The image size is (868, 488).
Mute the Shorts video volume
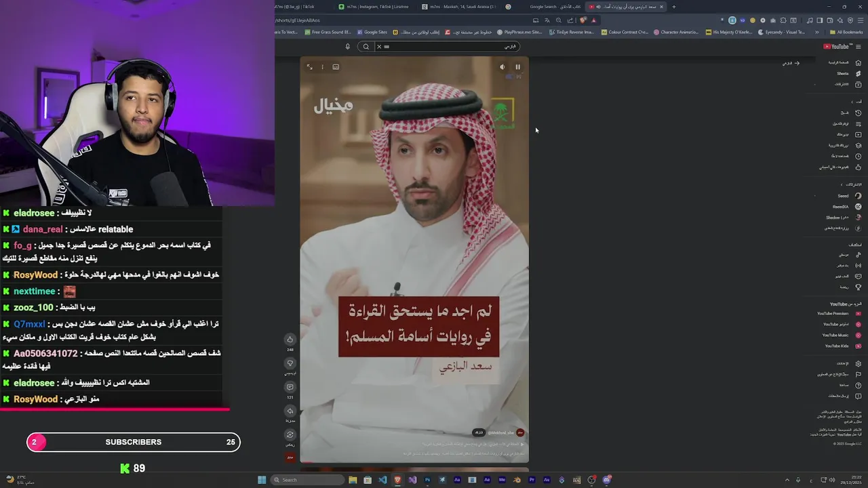502,67
